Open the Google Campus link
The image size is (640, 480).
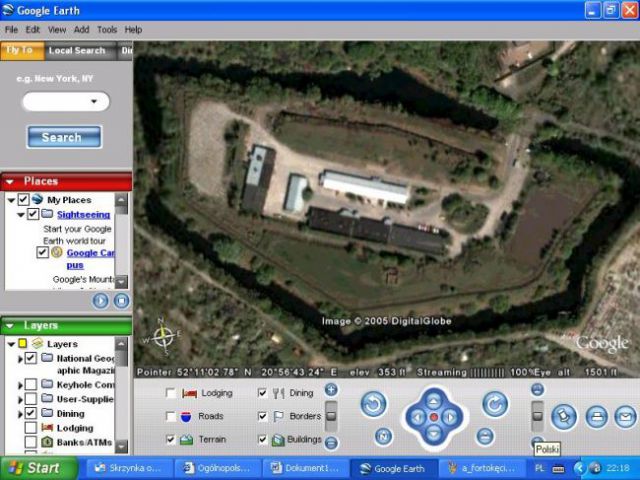(x=90, y=258)
